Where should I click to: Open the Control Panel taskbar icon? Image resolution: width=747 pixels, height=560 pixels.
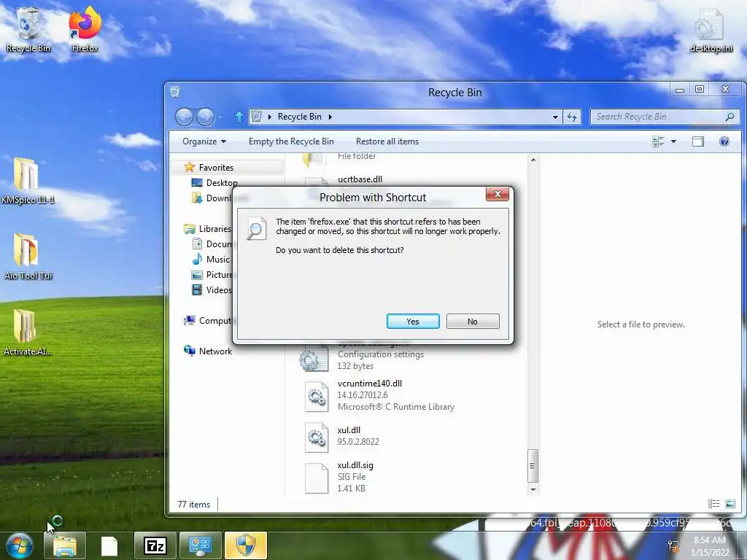[200, 545]
